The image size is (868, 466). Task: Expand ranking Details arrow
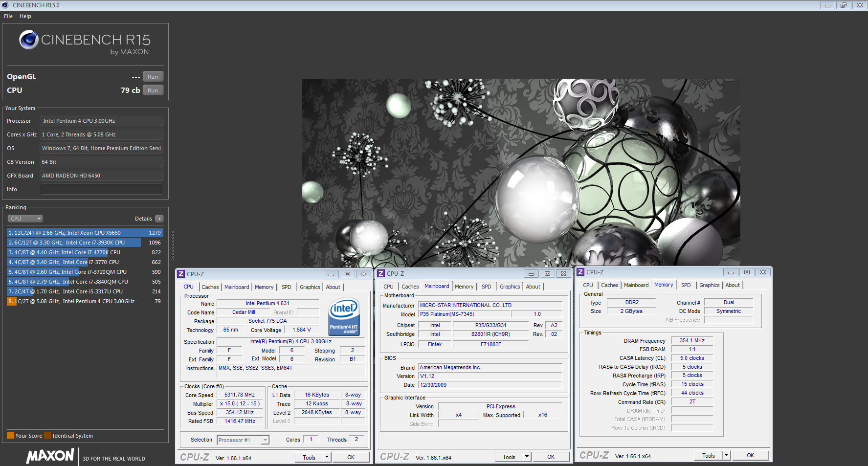pyautogui.click(x=159, y=219)
